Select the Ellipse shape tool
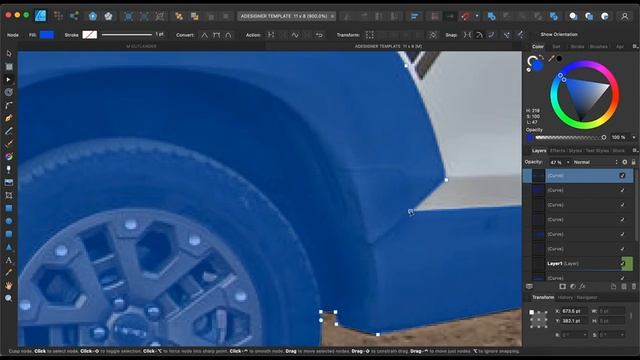This screenshot has height=360, width=640. click(x=9, y=221)
